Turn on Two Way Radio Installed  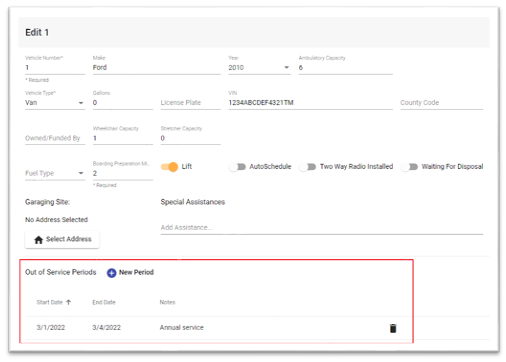(x=308, y=167)
